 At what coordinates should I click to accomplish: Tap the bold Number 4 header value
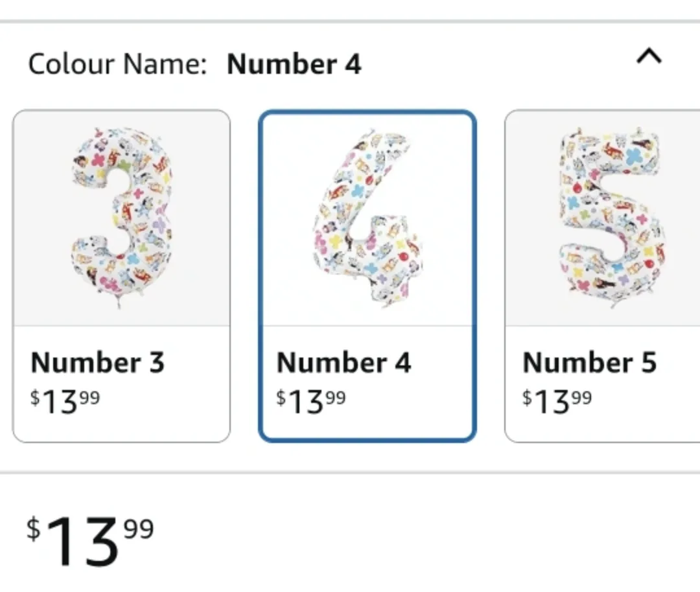[x=294, y=64]
